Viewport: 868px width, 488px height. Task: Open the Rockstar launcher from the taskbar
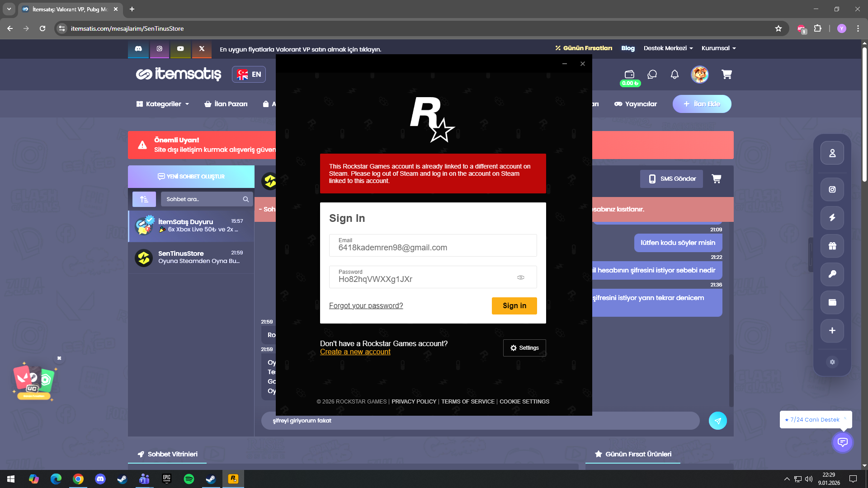[233, 479]
